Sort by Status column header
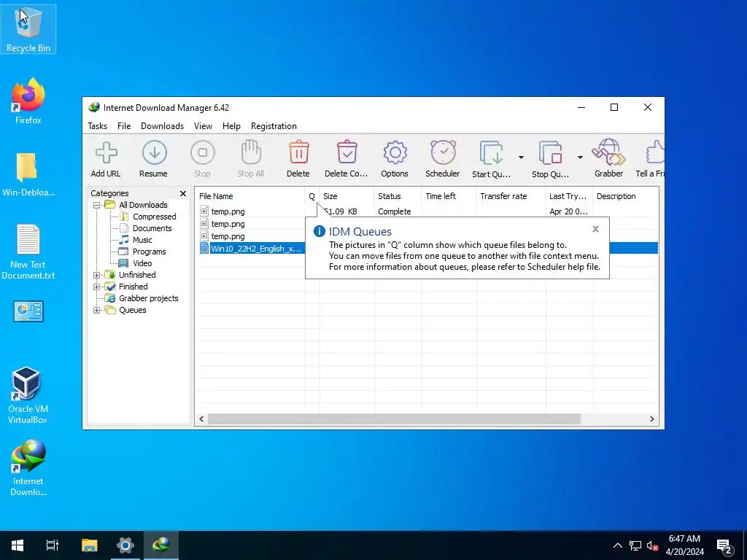This screenshot has height=560, width=747. coord(398,196)
